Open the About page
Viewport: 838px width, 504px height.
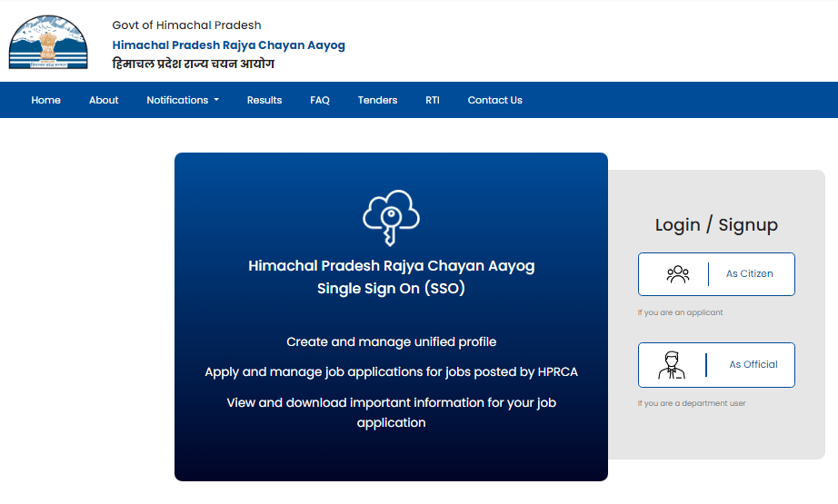(104, 100)
